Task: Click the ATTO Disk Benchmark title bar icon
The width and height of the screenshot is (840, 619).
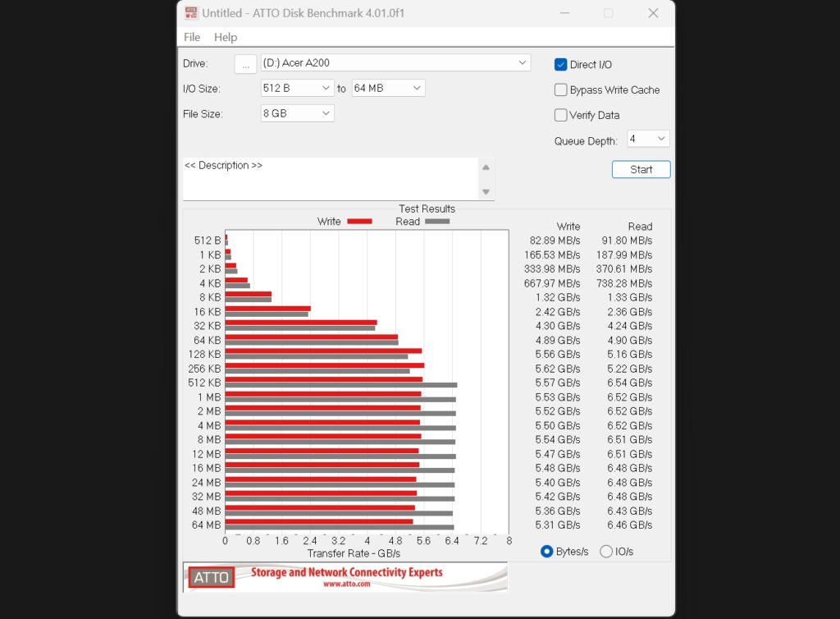Action: point(190,13)
